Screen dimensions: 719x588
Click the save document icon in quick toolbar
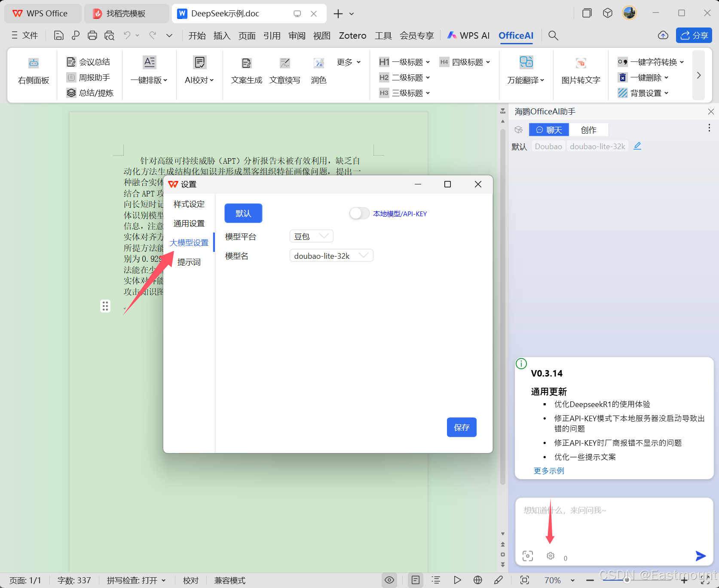tap(59, 36)
